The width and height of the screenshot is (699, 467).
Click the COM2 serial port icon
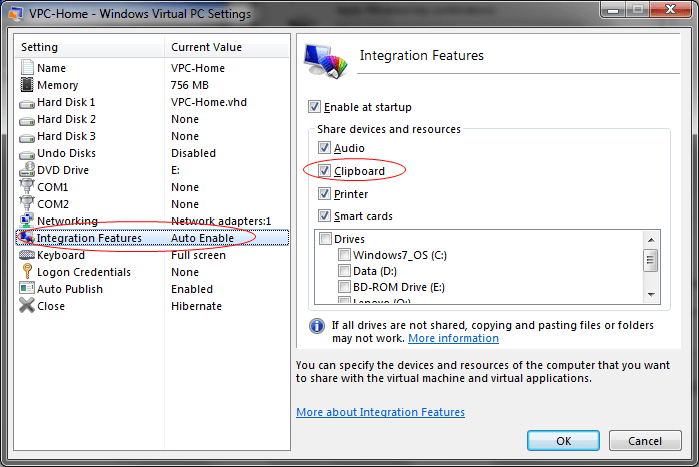27,203
